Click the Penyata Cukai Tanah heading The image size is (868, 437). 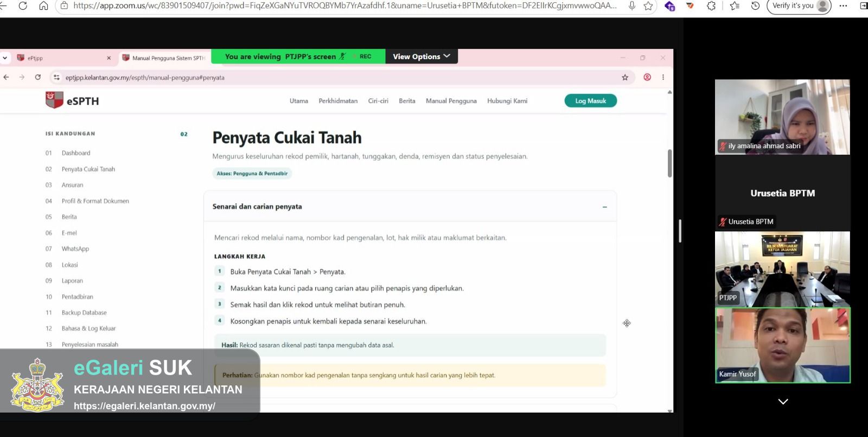pos(287,138)
